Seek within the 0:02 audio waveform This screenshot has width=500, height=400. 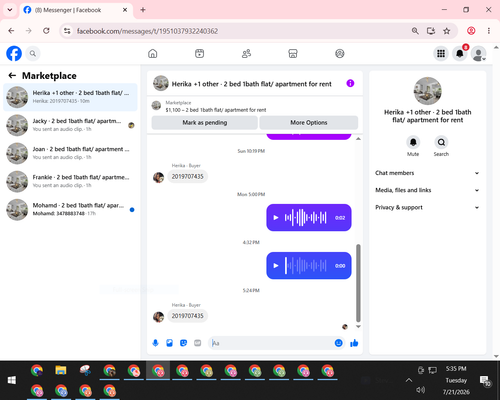tap(305, 218)
